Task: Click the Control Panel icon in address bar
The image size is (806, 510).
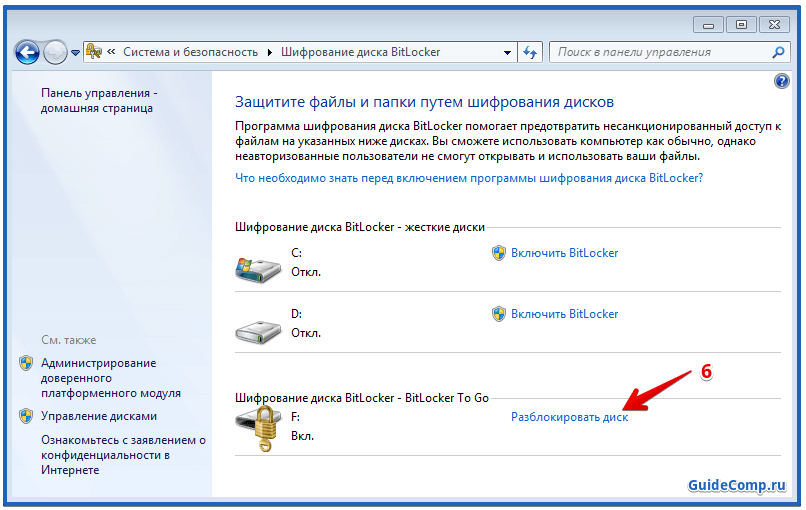Action: pyautogui.click(x=94, y=52)
